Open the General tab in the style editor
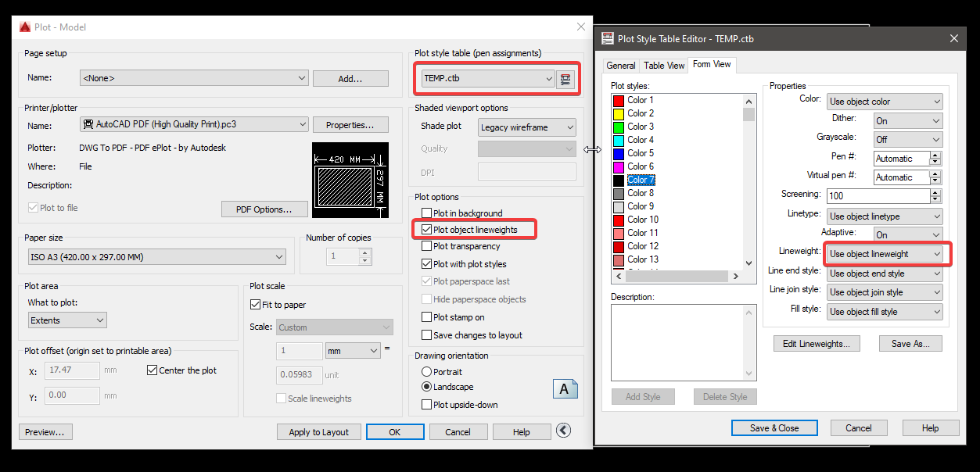The width and height of the screenshot is (980, 472). (620, 65)
